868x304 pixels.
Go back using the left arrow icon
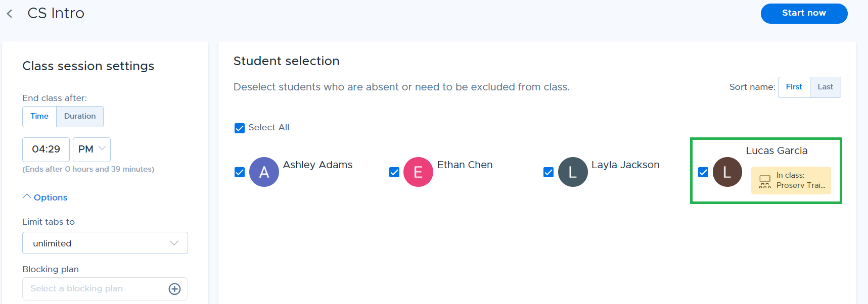(x=10, y=14)
